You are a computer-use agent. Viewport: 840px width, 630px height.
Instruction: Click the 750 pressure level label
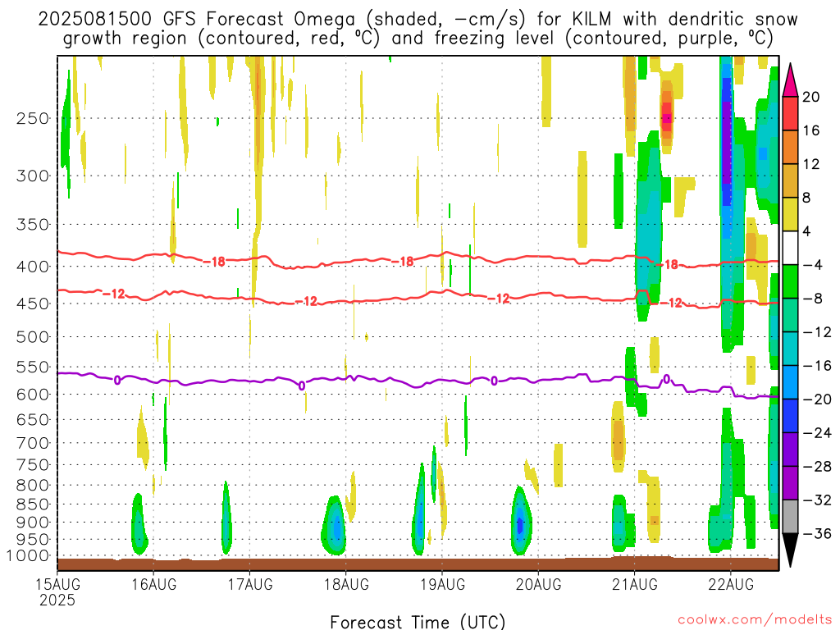click(x=33, y=465)
